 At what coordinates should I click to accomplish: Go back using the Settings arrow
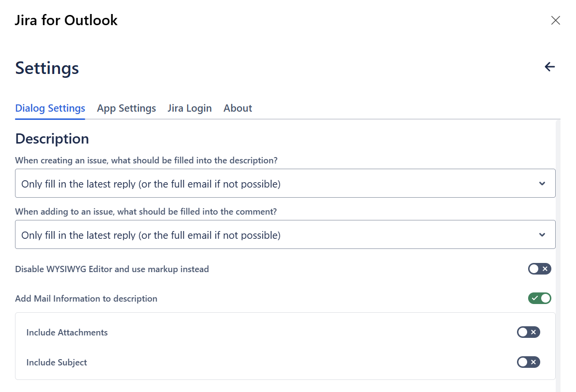point(550,67)
